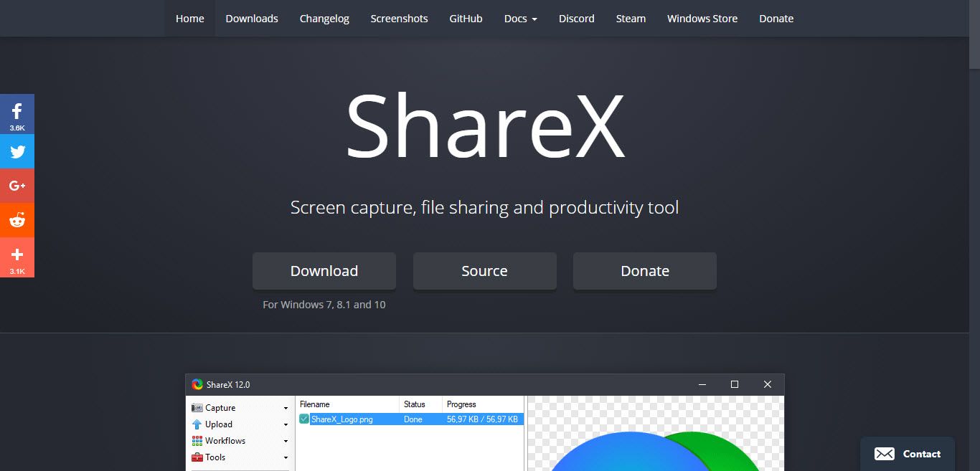Expand the Workflows submenu arrow

coord(286,442)
